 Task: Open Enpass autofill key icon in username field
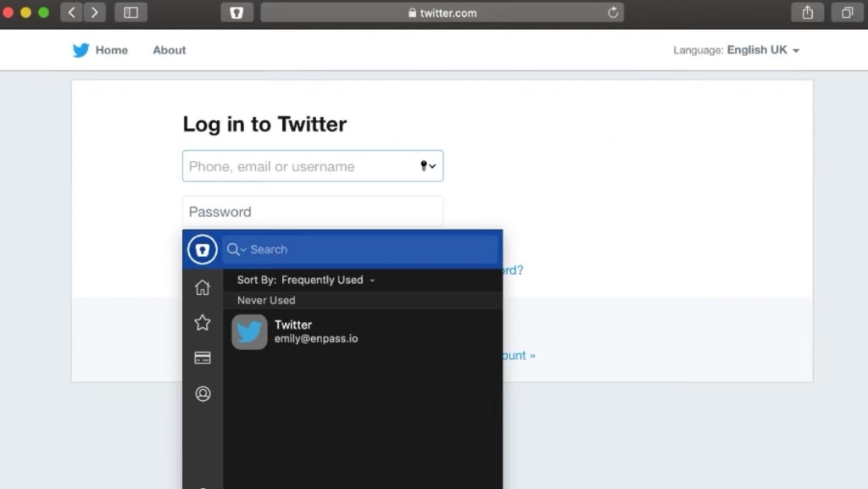tap(428, 166)
